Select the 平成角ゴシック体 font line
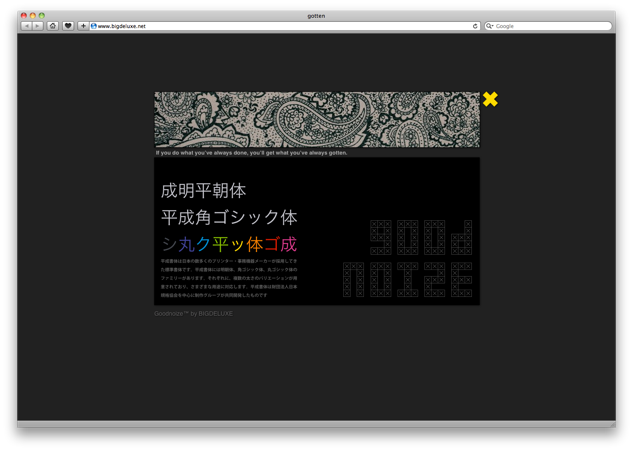The image size is (633, 451). [229, 217]
